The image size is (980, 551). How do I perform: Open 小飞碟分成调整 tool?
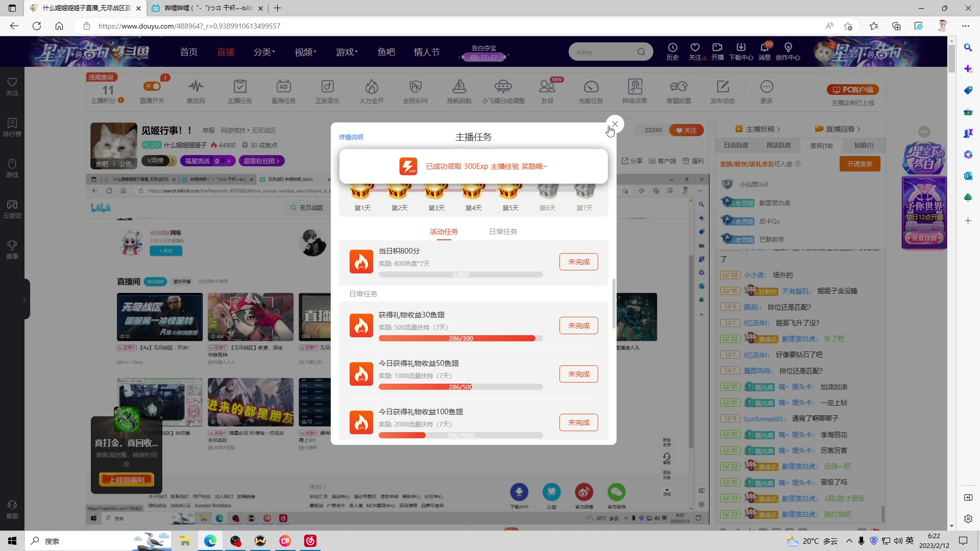(x=503, y=92)
